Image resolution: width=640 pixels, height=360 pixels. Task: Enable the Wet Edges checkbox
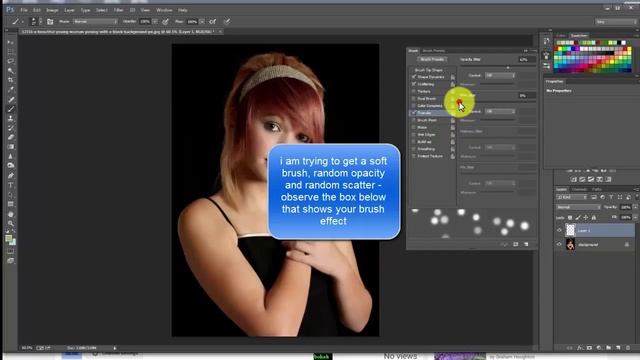[x=414, y=134]
